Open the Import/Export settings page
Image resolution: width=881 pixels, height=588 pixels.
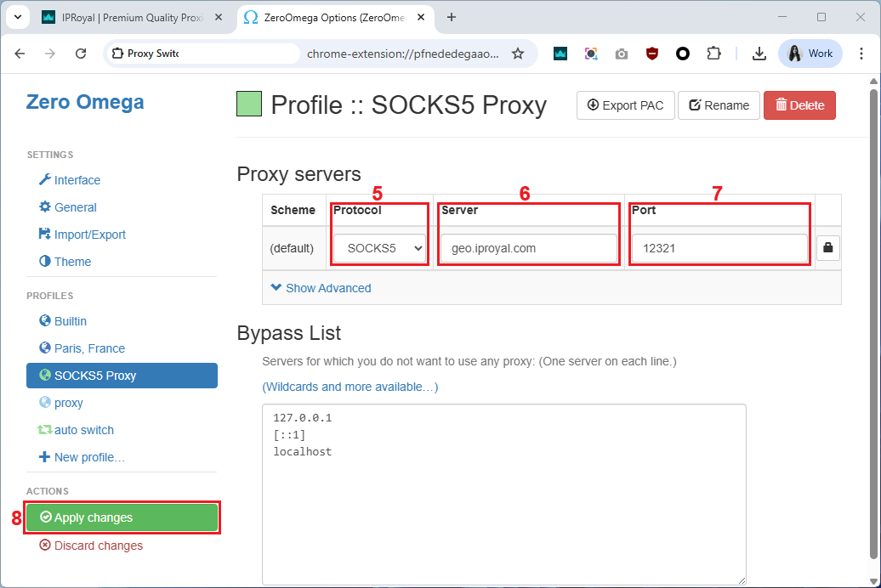point(89,235)
